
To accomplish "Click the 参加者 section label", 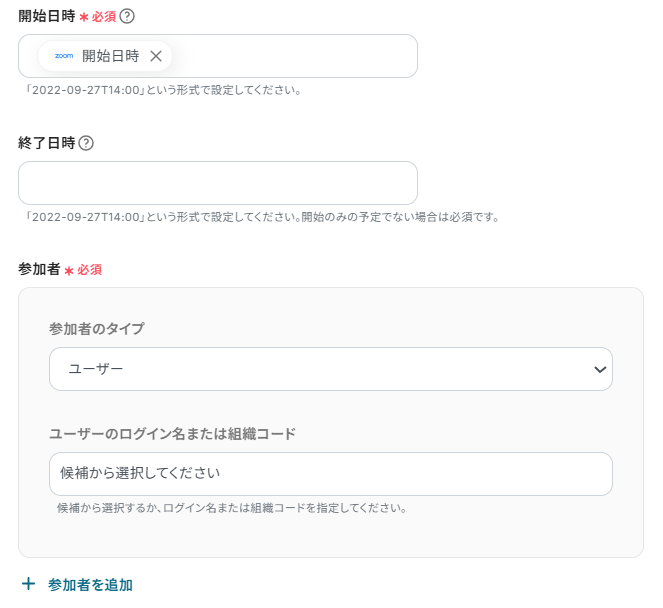I will 39,270.
